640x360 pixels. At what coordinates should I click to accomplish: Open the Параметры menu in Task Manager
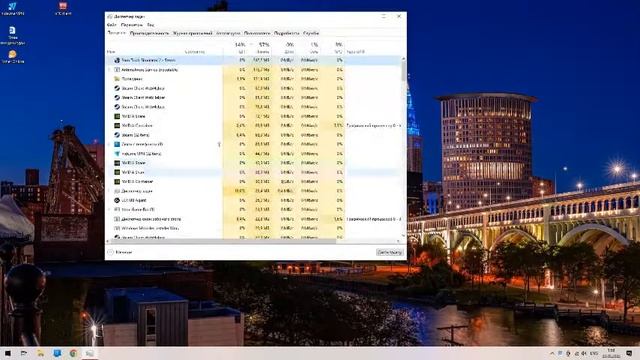(x=132, y=25)
